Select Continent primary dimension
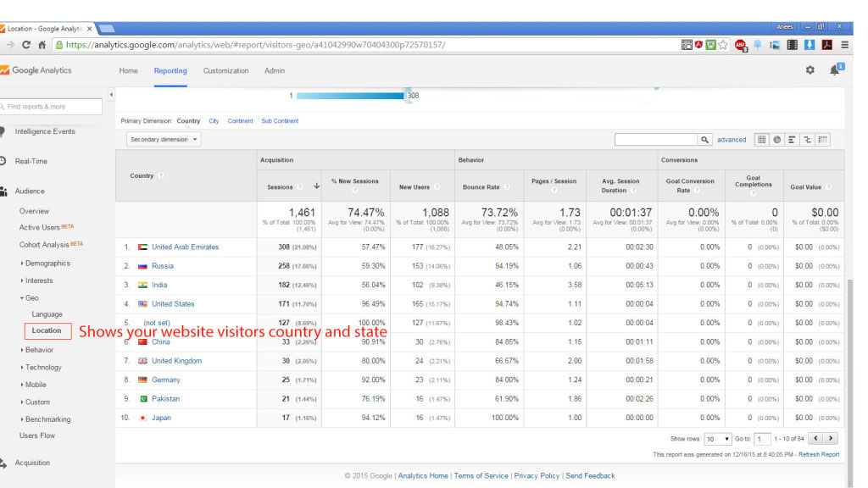This screenshot has width=868, height=488. point(240,121)
